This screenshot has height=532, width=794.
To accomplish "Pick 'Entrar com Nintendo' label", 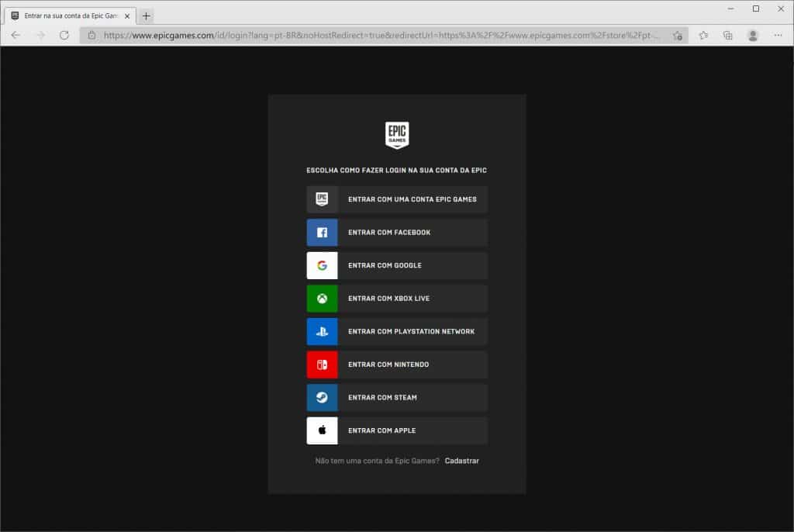I will pos(388,364).
